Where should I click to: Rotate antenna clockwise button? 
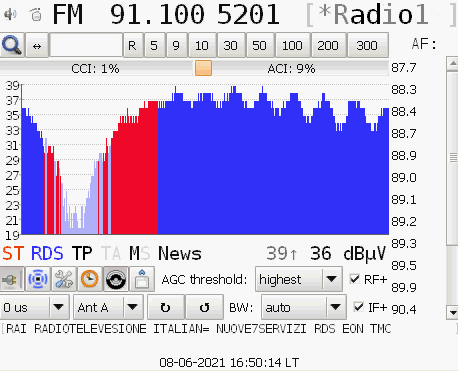pyautogui.click(x=166, y=307)
